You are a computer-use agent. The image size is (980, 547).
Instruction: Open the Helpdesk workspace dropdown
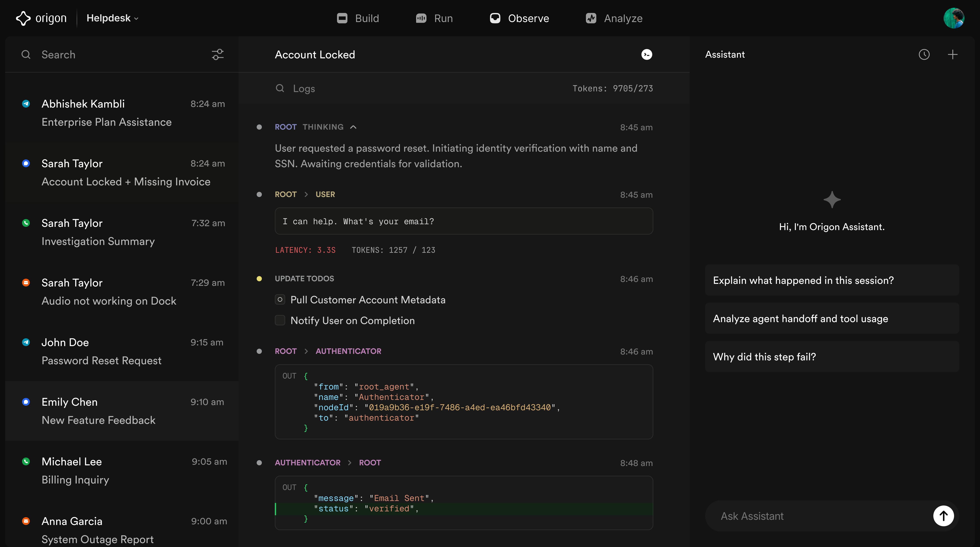112,18
